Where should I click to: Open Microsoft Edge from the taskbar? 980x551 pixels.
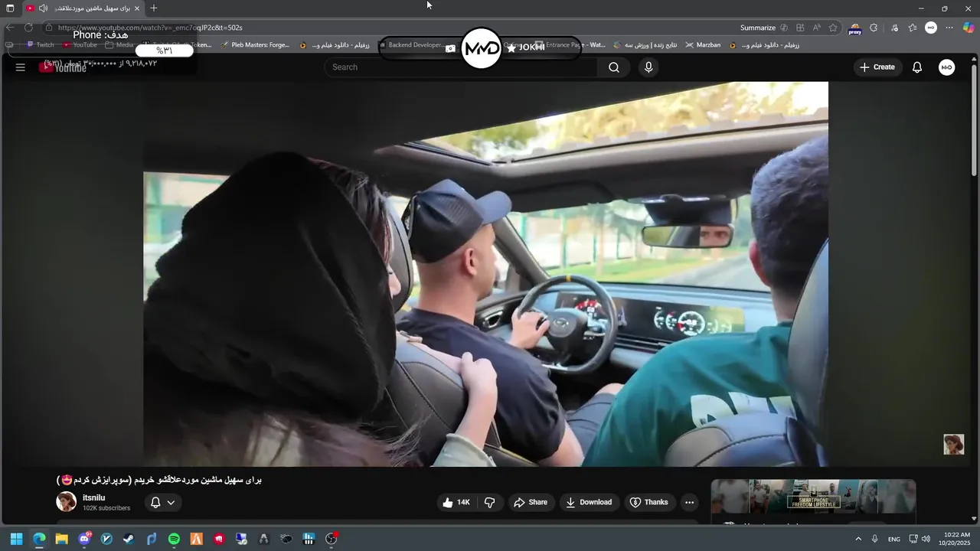(39, 539)
